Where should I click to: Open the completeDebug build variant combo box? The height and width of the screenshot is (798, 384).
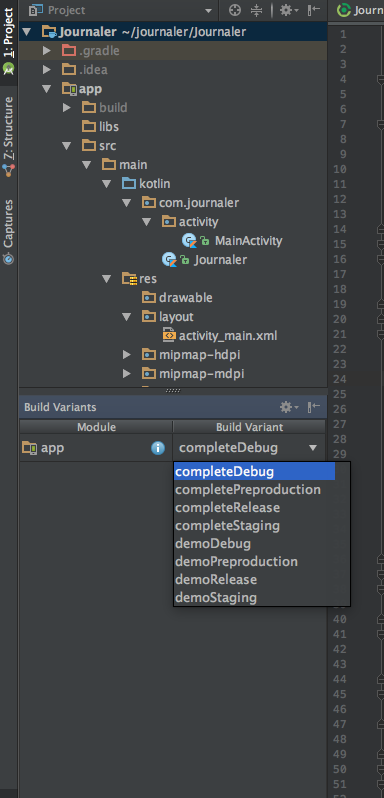pyautogui.click(x=249, y=448)
